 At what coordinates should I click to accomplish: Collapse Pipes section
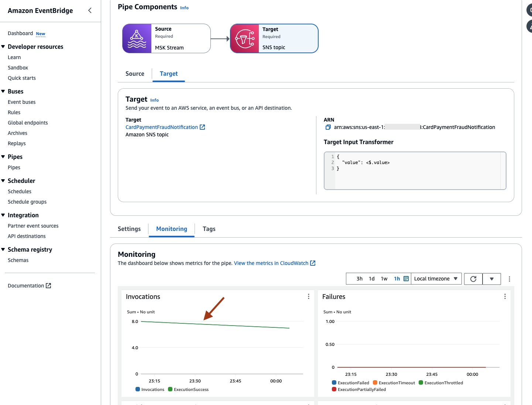pyautogui.click(x=3, y=157)
